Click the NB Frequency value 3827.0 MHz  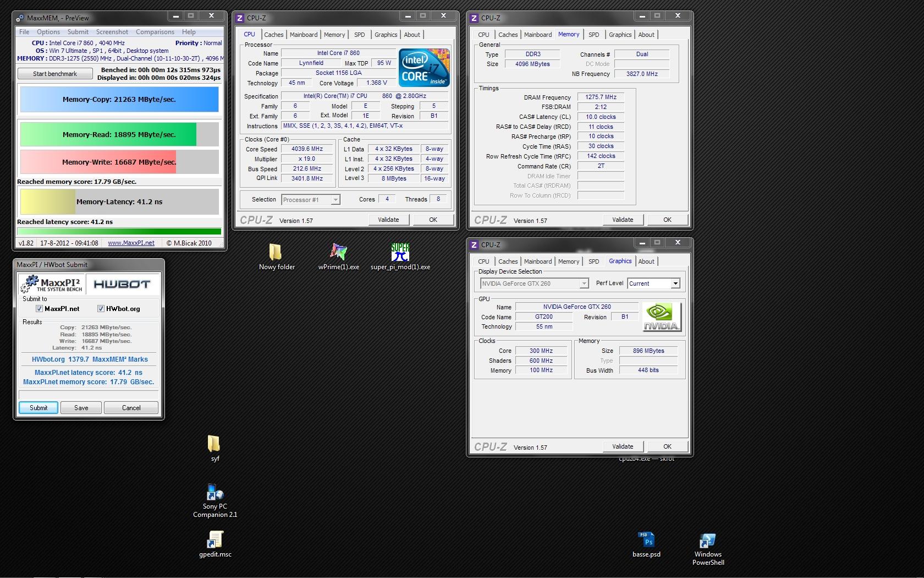[x=642, y=74]
